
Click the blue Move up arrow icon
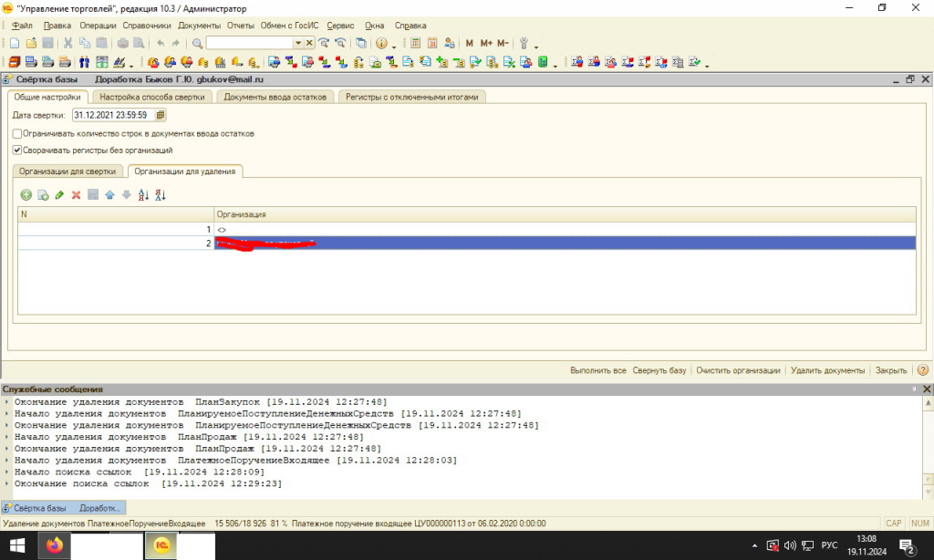[109, 195]
